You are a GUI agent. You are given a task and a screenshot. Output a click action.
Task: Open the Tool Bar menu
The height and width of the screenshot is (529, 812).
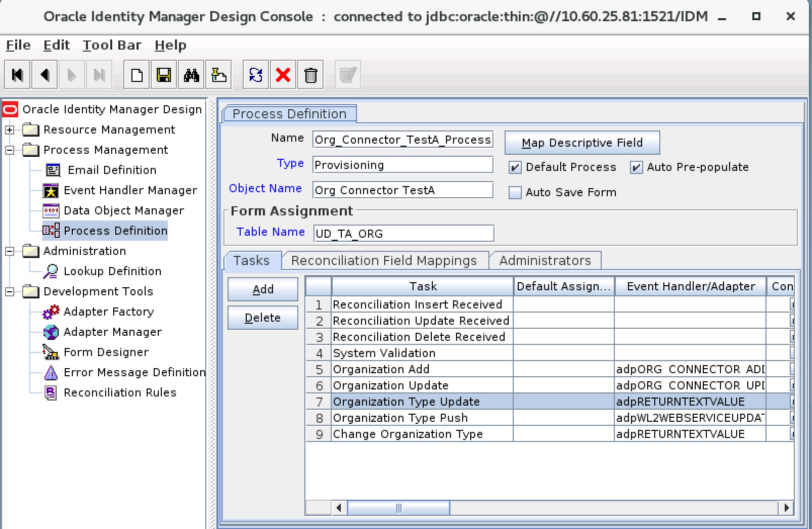pyautogui.click(x=112, y=45)
